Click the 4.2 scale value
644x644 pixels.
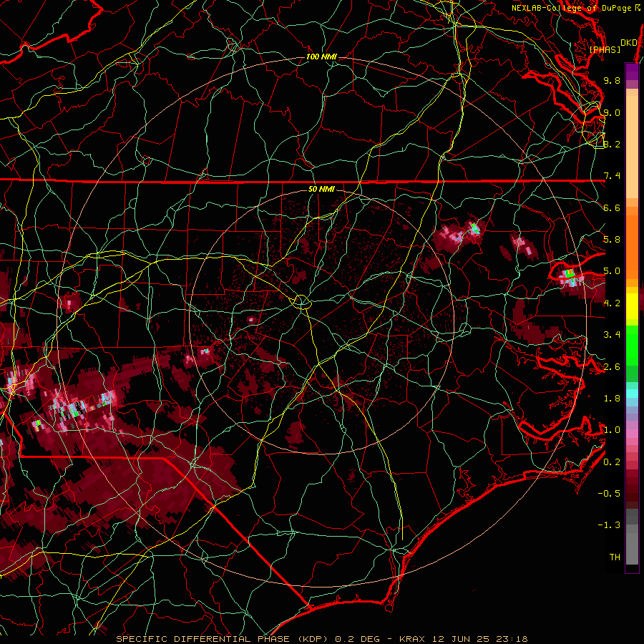(x=612, y=303)
